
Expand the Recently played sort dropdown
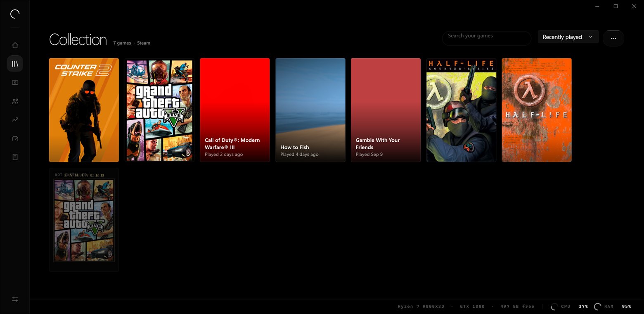(568, 37)
